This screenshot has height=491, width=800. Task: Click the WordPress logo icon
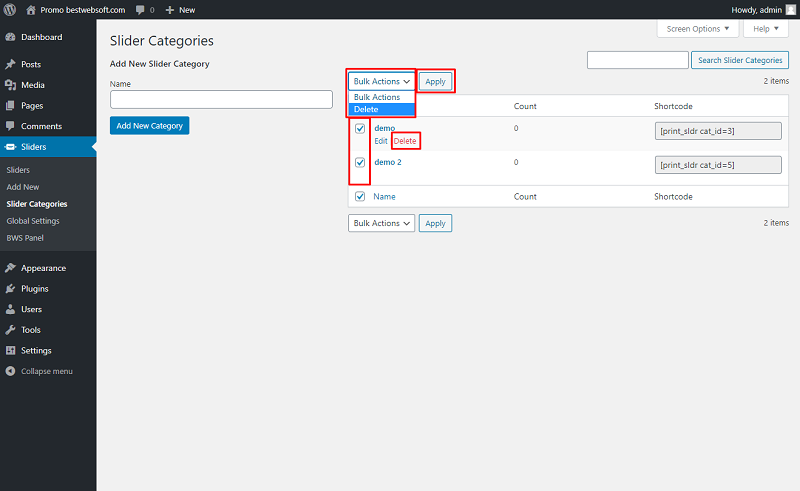pos(10,10)
